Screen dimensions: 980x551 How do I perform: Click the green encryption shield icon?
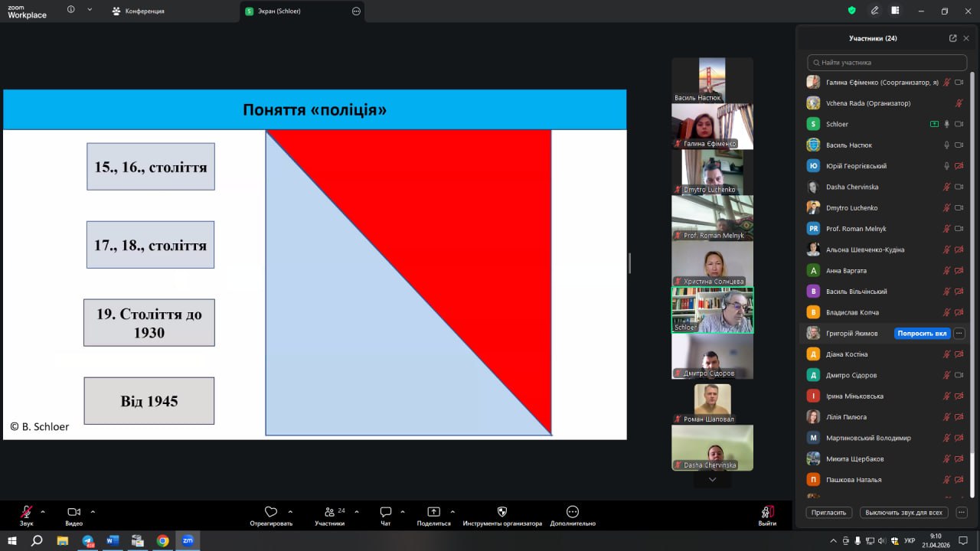(851, 11)
